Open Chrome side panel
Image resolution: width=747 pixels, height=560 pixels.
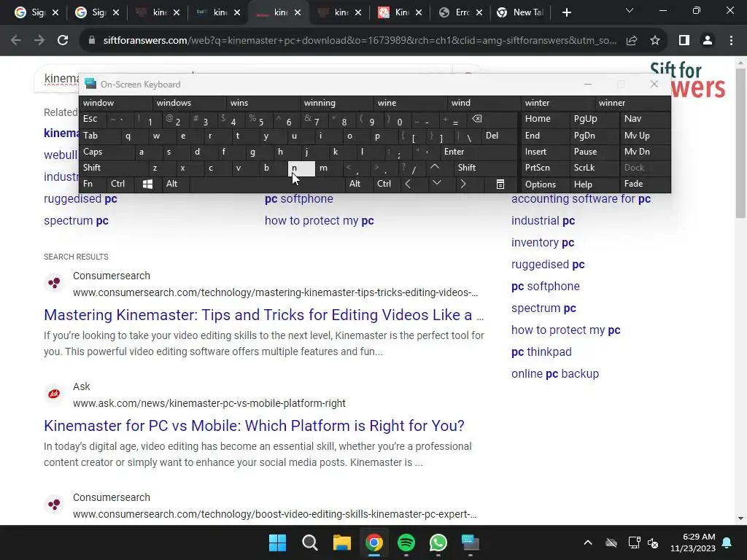[684, 41]
